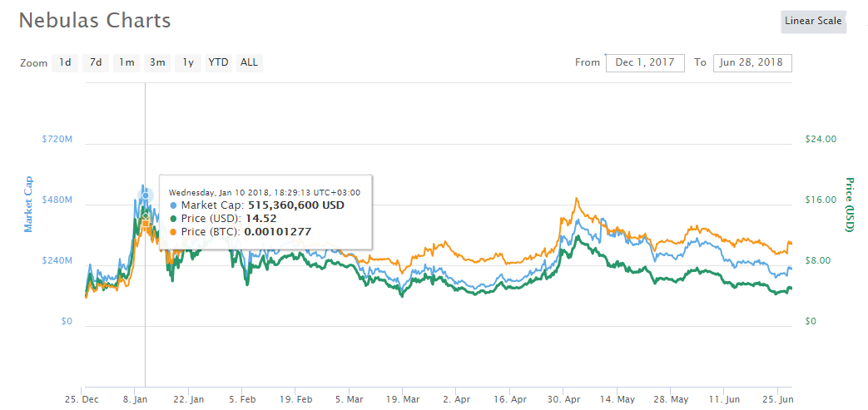Screen dimensions: 868x410
Task: Click the blue Market Cap tooltip dot
Action: coord(174,205)
